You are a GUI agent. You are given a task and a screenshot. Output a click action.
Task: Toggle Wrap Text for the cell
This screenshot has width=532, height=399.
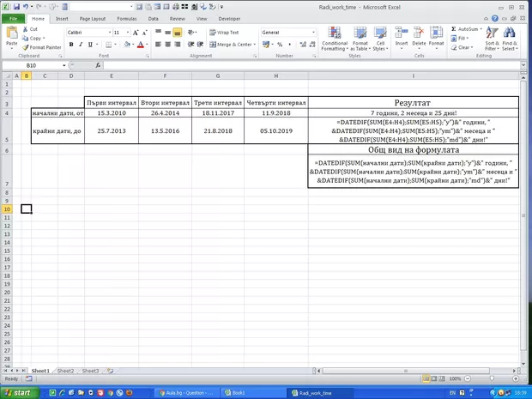coord(223,32)
